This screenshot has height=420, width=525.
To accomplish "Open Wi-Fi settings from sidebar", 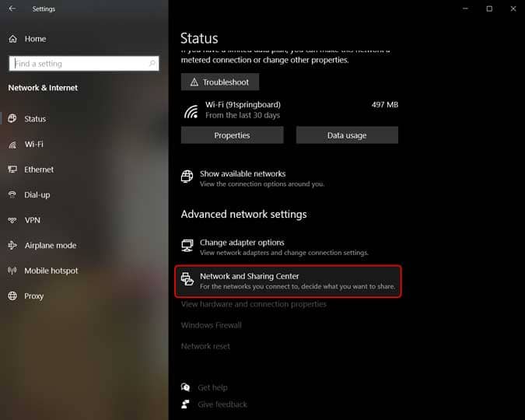I will click(33, 145).
